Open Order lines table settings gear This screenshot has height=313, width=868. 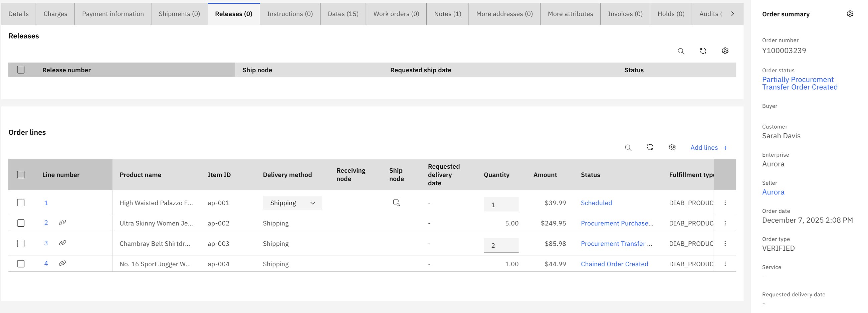tap(672, 147)
